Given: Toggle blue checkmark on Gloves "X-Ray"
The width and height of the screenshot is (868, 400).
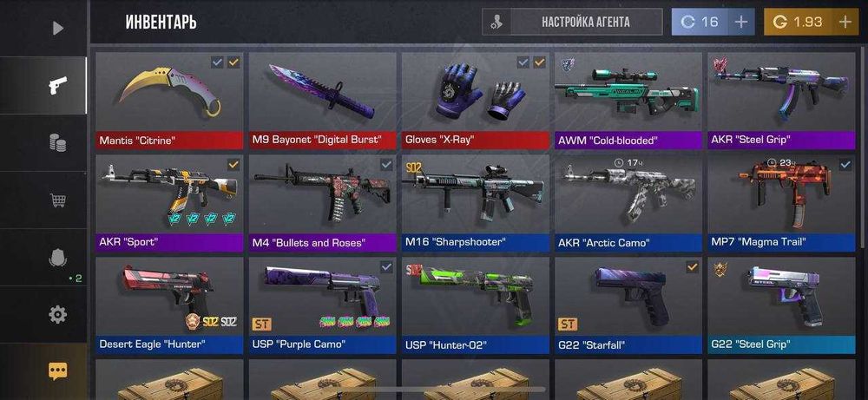Looking at the screenshot, I should click(x=523, y=62).
